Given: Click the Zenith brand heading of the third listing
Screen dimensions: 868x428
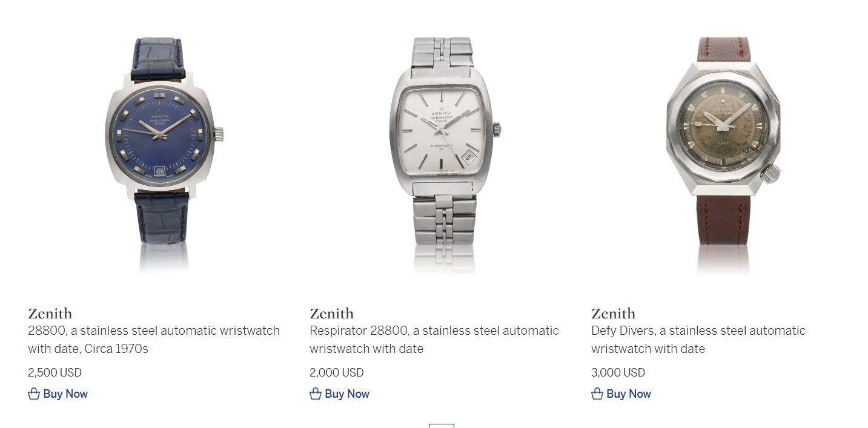Looking at the screenshot, I should coord(613,314).
